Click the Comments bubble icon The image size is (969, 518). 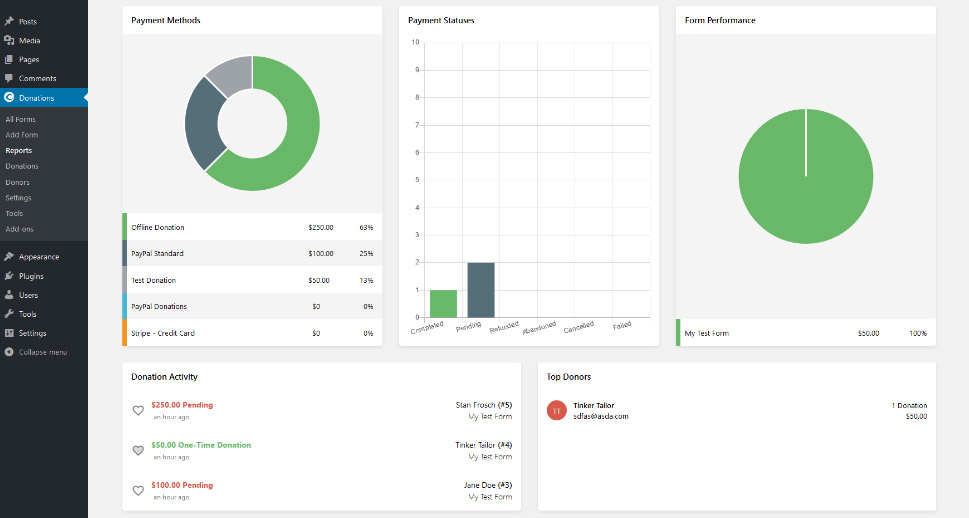point(9,78)
